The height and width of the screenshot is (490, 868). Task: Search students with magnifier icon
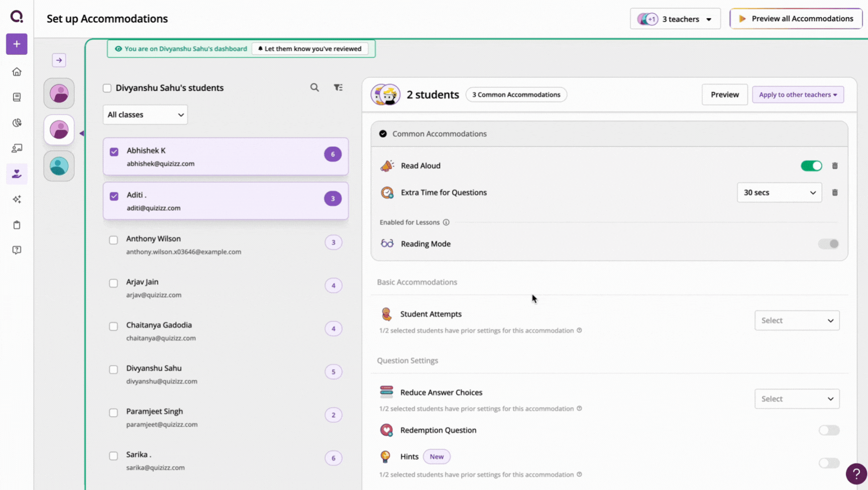click(314, 87)
